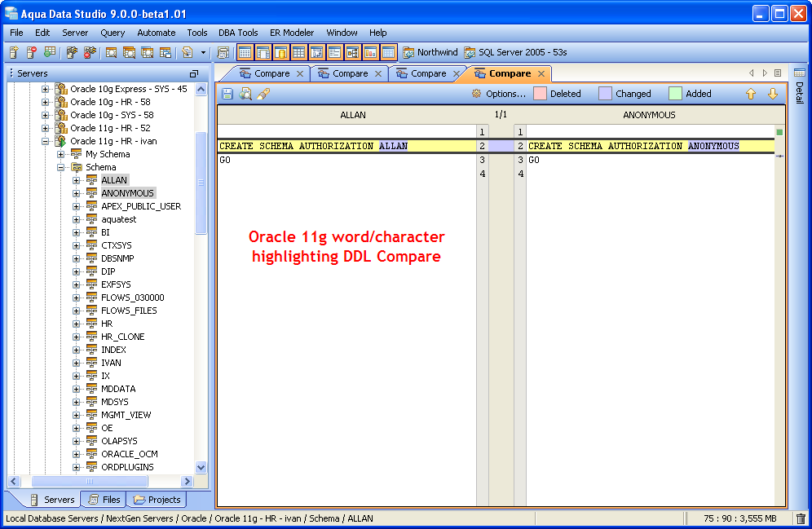Expand the ANONYMOUS schema node
Image resolution: width=812 pixels, height=529 pixels.
(76, 193)
